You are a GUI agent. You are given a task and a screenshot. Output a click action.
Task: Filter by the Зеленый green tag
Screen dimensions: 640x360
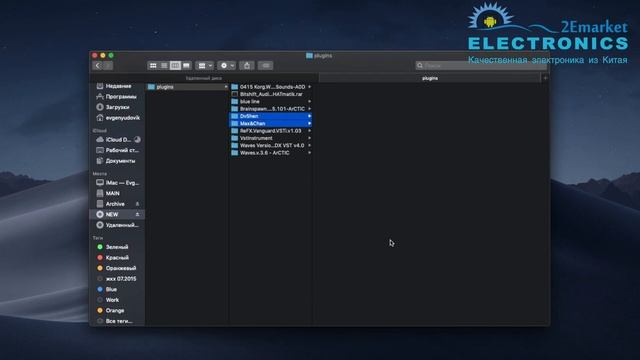pyautogui.click(x=117, y=247)
